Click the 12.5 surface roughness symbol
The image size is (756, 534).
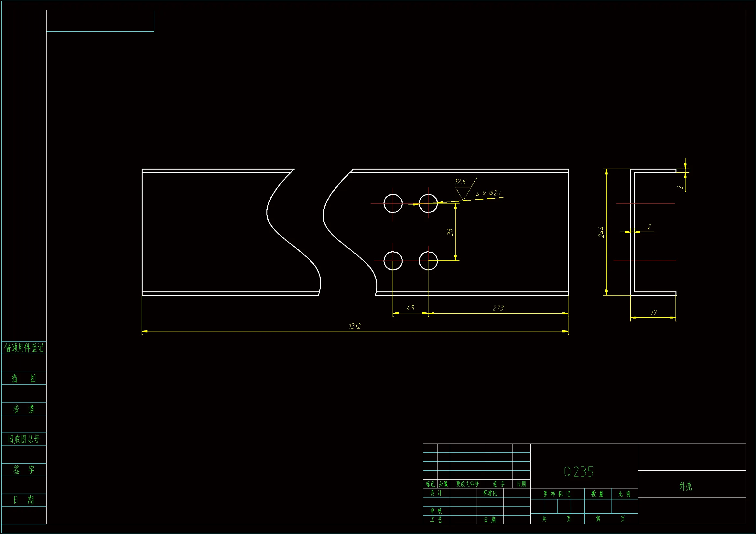pos(460,182)
